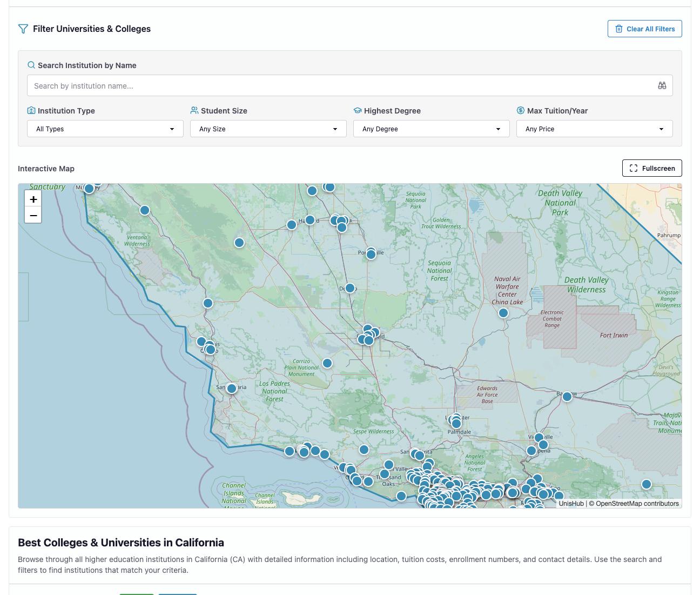Image resolution: width=700 pixels, height=595 pixels.
Task: Open the OpenStreetMap contributors link
Action: (637, 504)
